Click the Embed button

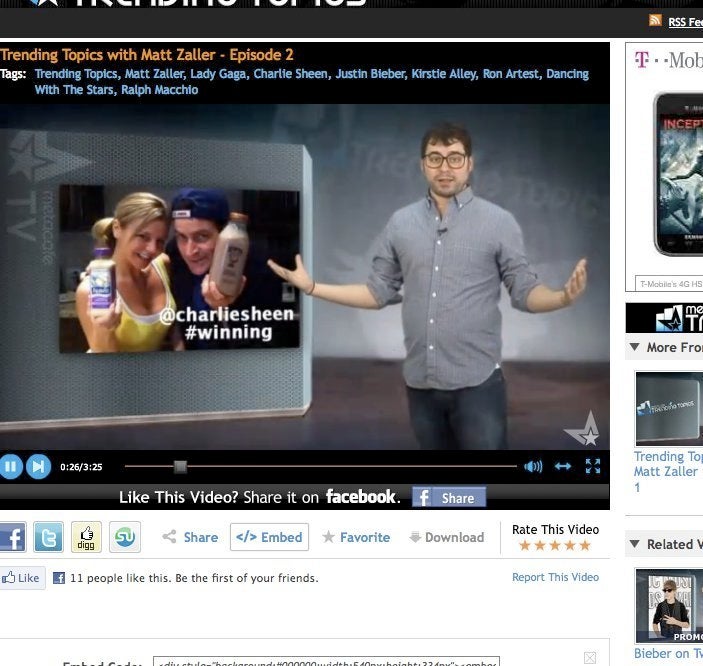coord(269,537)
